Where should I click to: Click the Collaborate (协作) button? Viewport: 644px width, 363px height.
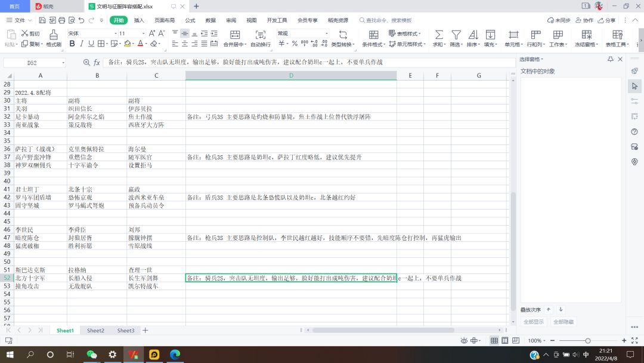pos(584,20)
